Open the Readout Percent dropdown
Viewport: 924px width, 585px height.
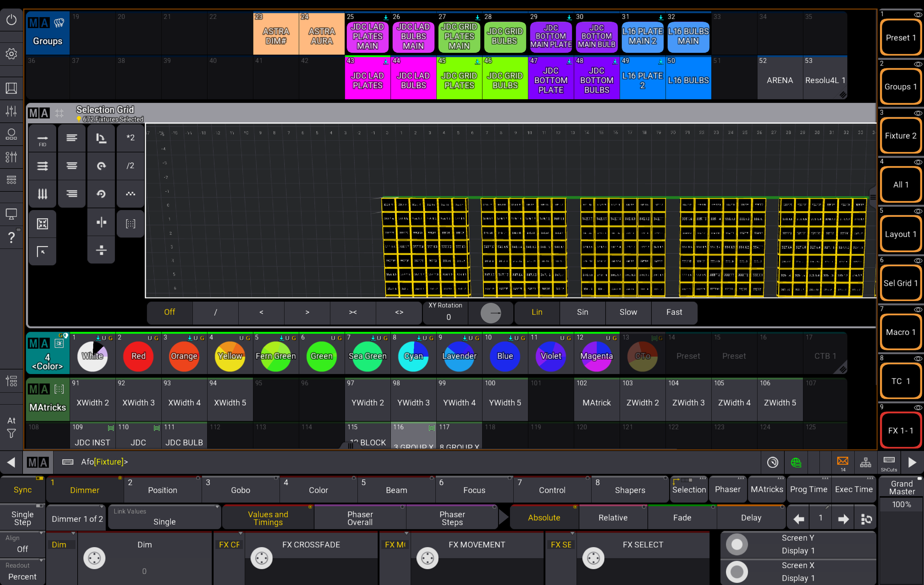[x=23, y=572]
